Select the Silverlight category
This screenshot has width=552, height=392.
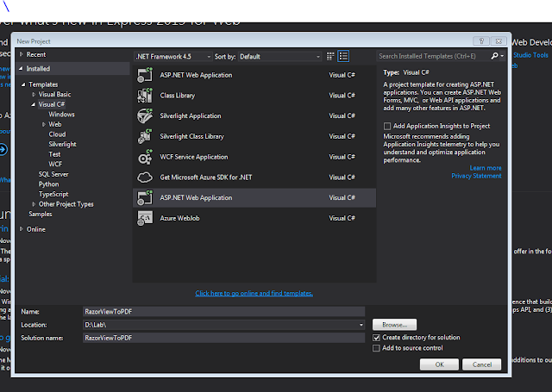(x=62, y=144)
